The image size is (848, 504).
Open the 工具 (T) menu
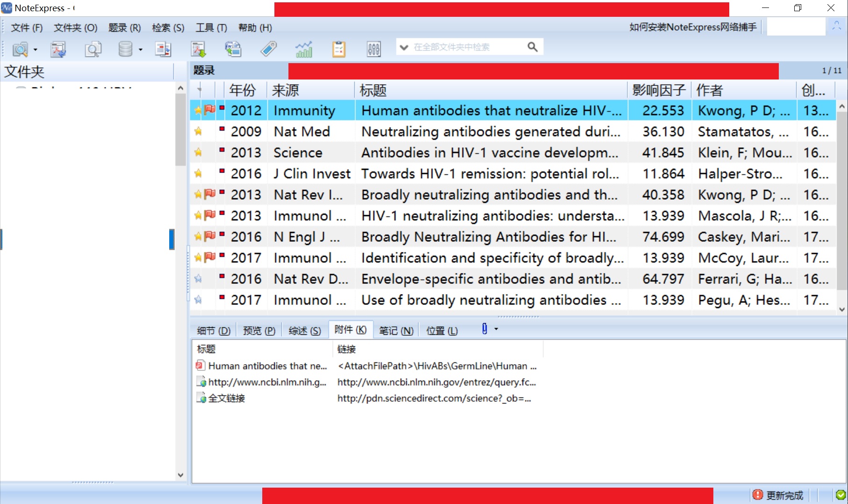pos(211,28)
